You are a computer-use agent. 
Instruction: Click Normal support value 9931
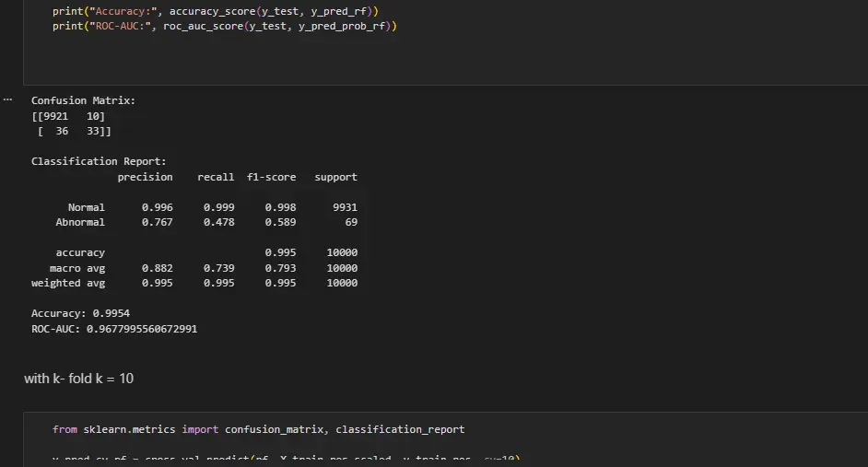coord(345,207)
